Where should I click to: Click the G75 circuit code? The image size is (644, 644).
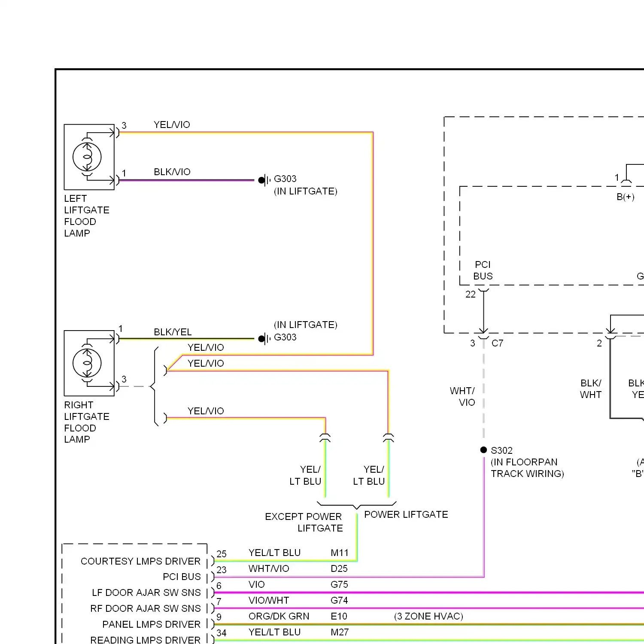[339, 584]
